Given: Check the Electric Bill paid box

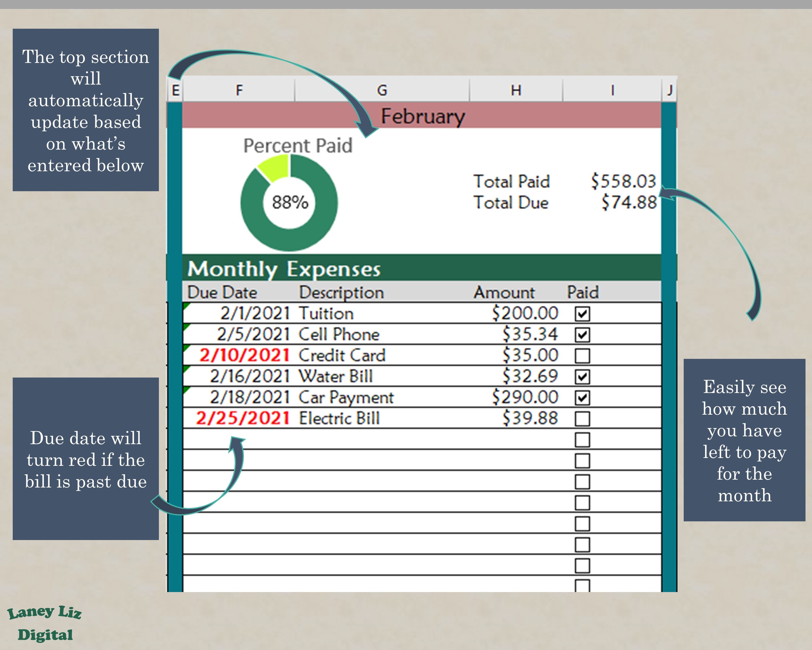Looking at the screenshot, I should 583,418.
